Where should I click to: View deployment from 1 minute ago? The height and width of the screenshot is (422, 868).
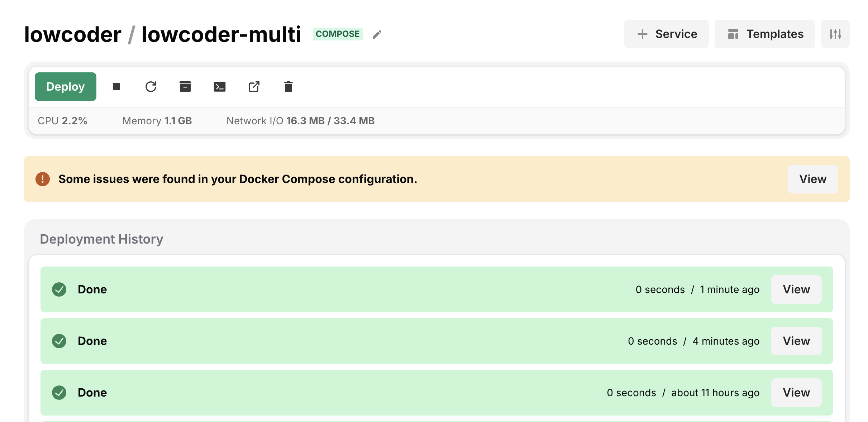(x=796, y=289)
